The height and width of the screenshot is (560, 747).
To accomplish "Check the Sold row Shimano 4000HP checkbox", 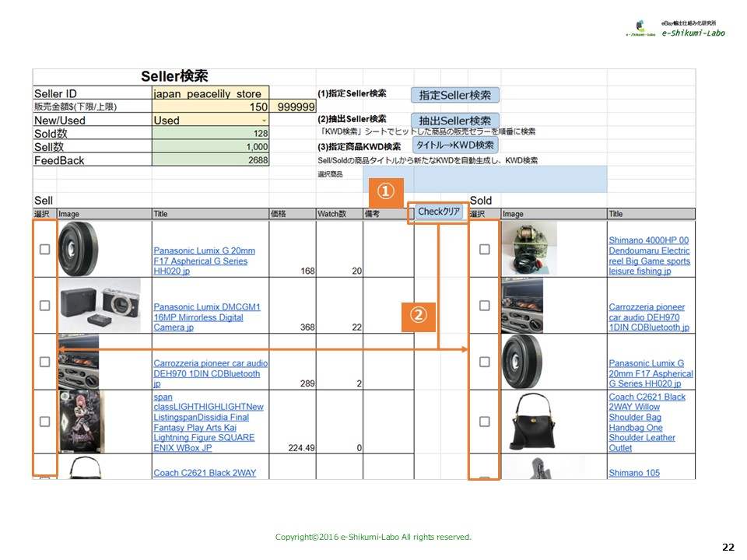I will [x=485, y=249].
